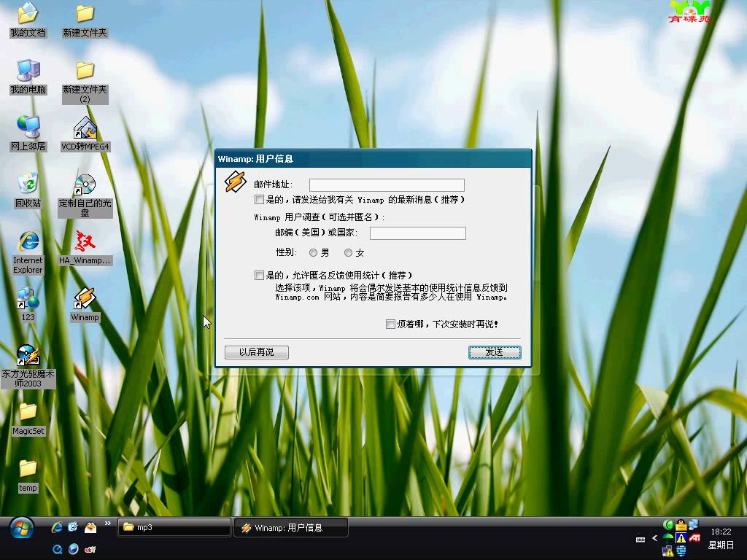This screenshot has height=560, width=747.
Task: Select the 网上邻居 desktop icon
Action: click(28, 134)
